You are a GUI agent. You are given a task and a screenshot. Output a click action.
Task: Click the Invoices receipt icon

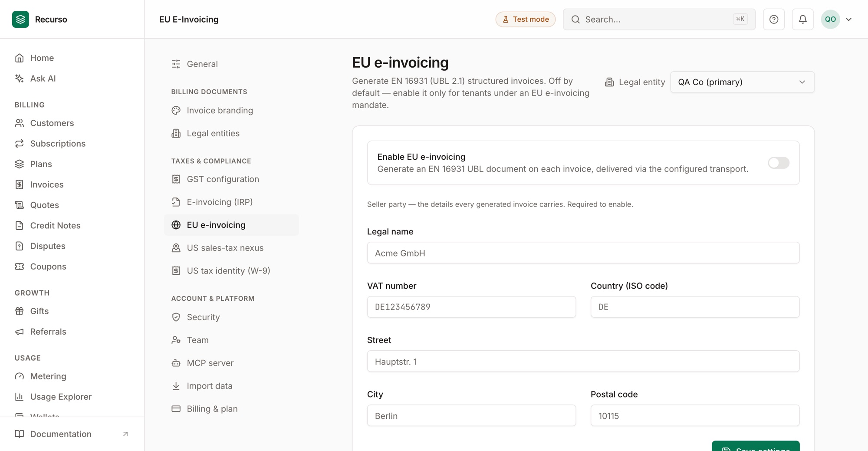pyautogui.click(x=19, y=184)
